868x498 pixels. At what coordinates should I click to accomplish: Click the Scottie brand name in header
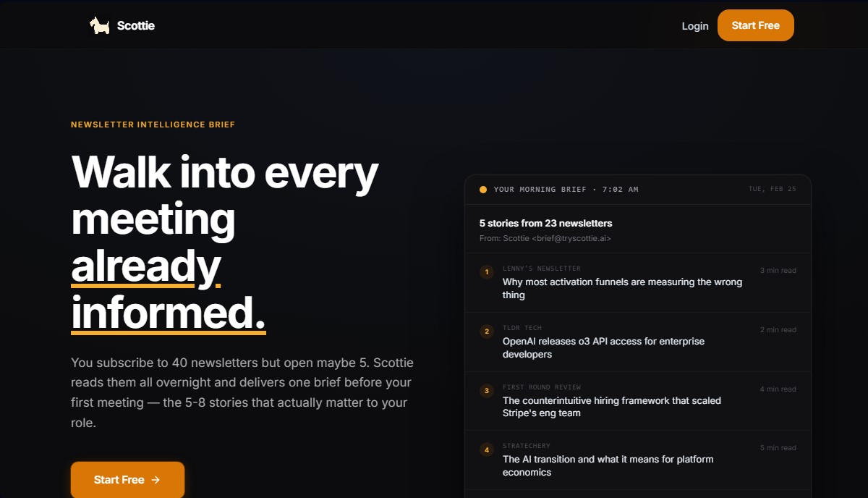[136, 25]
